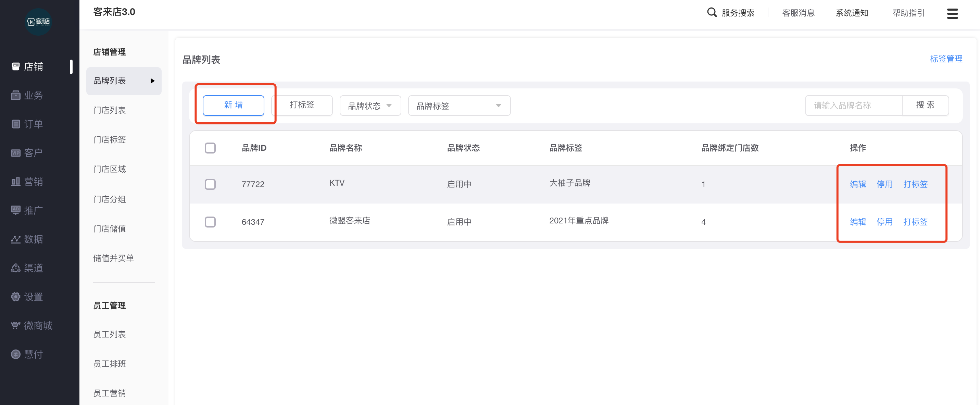Click the 店铺 shop icon in sidebar
Viewport: 980px width, 405px height.
pyautogui.click(x=16, y=66)
